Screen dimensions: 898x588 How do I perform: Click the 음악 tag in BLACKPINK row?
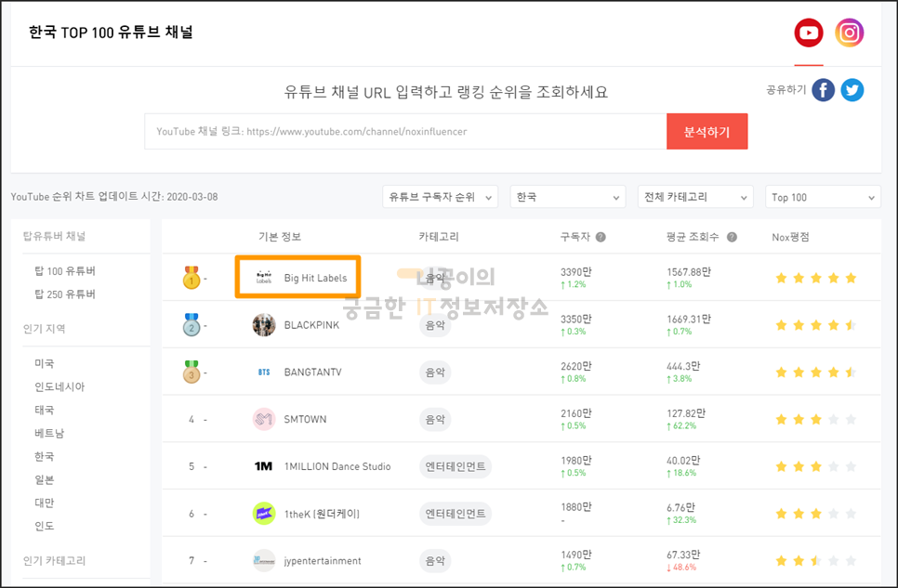pyautogui.click(x=435, y=324)
